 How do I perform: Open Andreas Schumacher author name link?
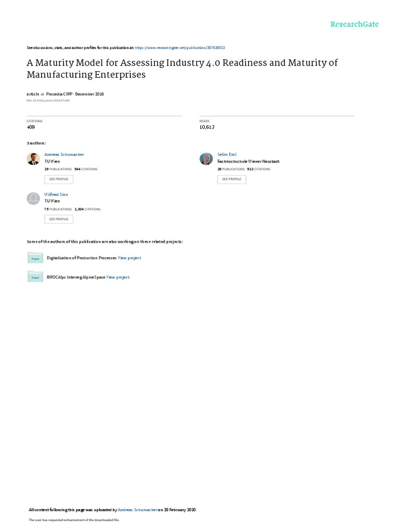64,154
